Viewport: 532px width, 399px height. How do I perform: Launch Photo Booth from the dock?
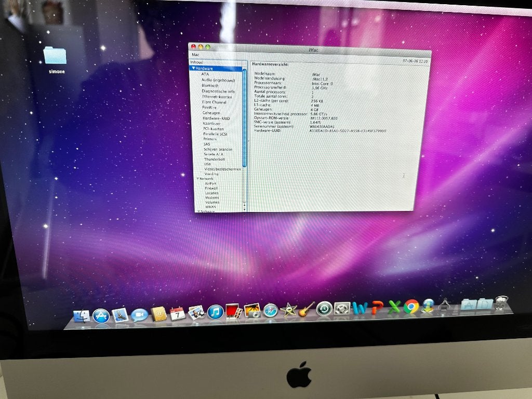[x=234, y=311]
